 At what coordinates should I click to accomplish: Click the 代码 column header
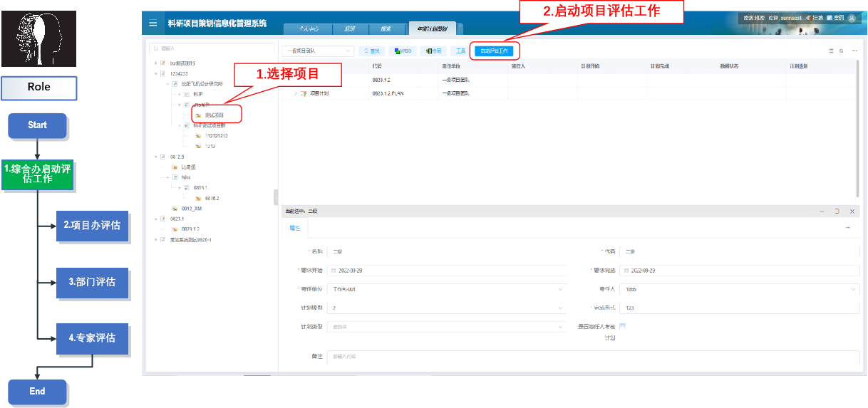(377, 66)
